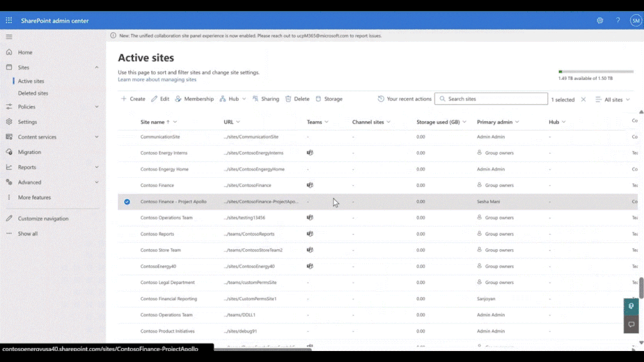The image size is (644, 362).
Task: Click URL ../teams/DDLL1
Action: coord(239,315)
